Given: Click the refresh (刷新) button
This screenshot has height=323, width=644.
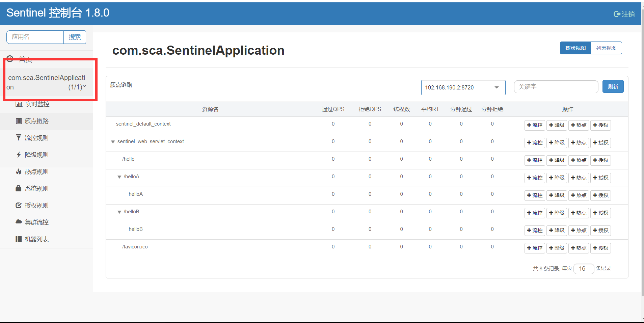Looking at the screenshot, I should coord(613,87).
